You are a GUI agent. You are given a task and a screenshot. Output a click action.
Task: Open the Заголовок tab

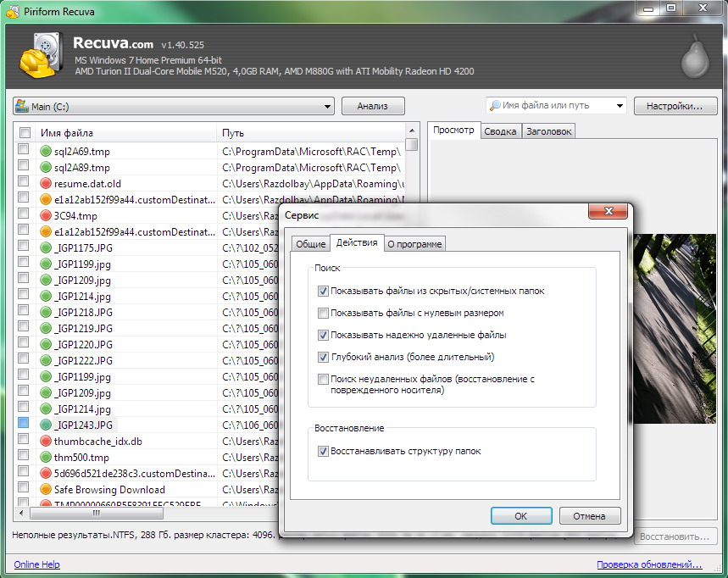coord(549,131)
